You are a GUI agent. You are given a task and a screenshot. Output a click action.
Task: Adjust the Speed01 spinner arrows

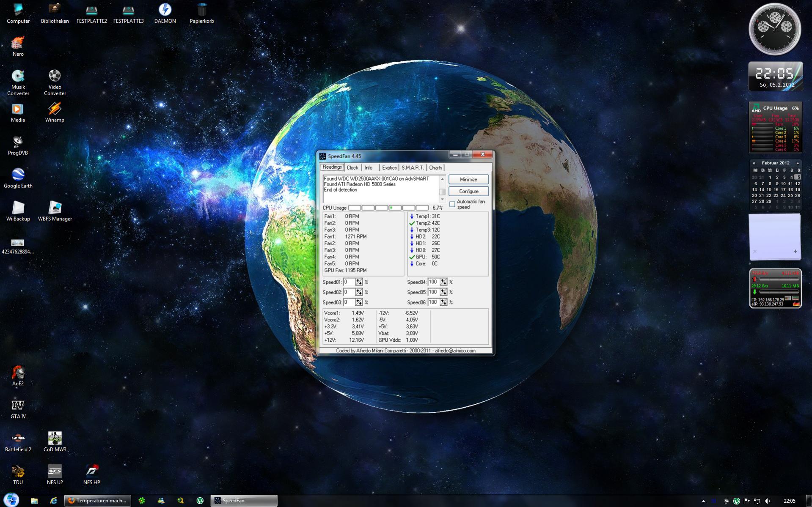pyautogui.click(x=359, y=282)
